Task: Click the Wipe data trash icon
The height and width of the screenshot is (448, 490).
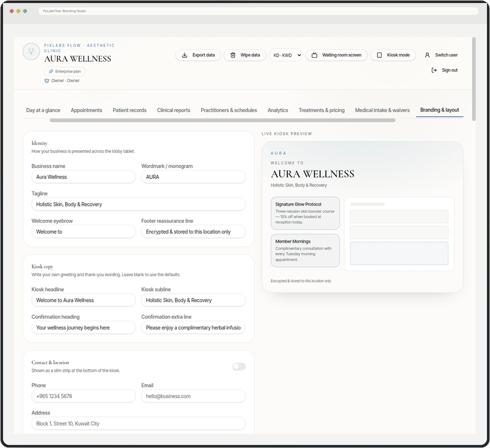Action: pos(233,55)
